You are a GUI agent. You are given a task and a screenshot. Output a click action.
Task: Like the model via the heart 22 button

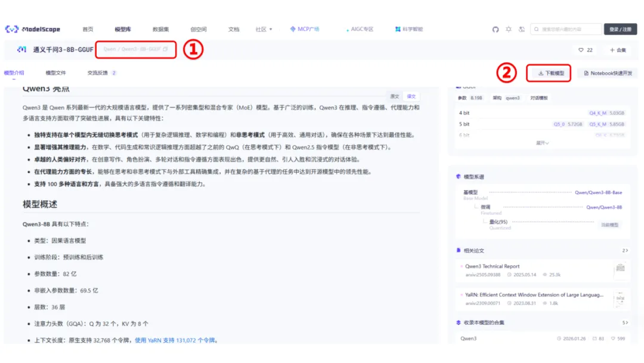[586, 50]
